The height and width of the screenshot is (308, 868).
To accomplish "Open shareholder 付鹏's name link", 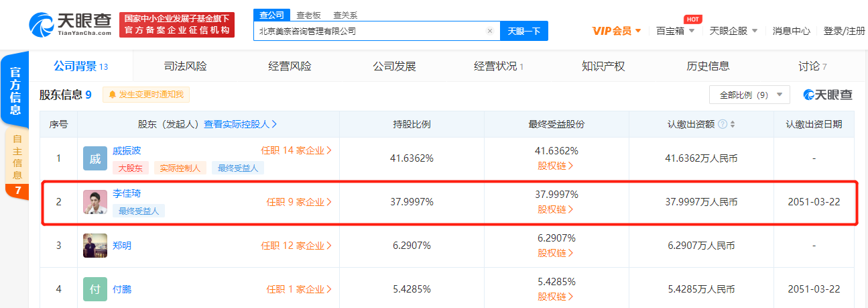I will pyautogui.click(x=123, y=289).
